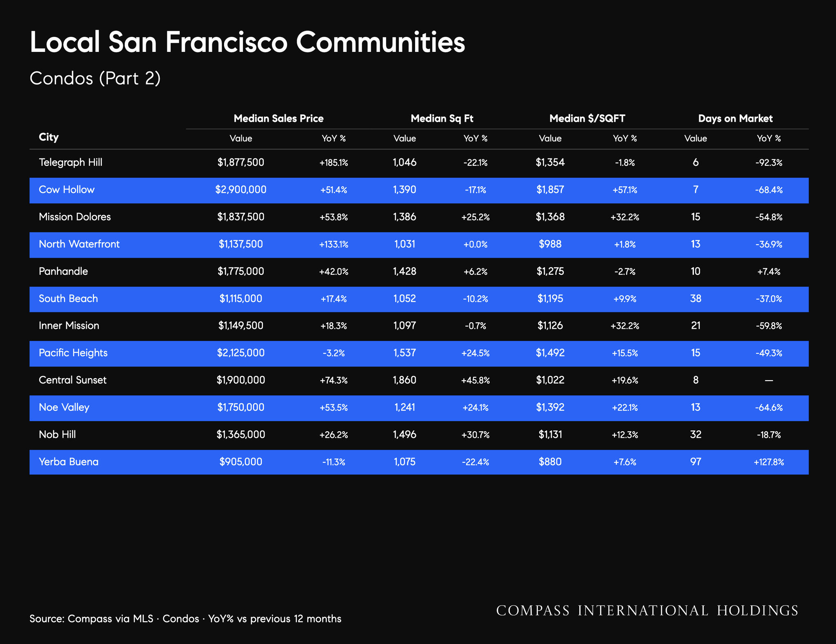Select the +57.1% Cow Hollow $/SQFT change
This screenshot has width=836, height=644.
[625, 189]
